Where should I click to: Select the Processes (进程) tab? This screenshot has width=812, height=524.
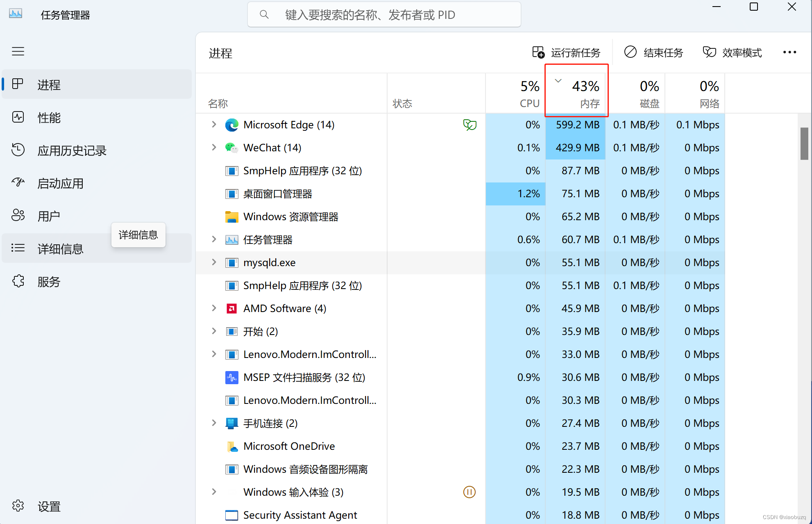[x=49, y=84]
